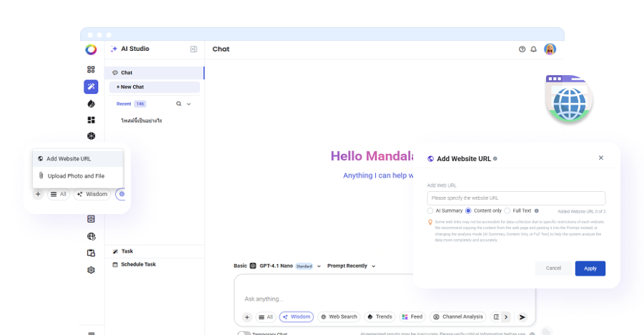
Task: Click the Add Web URL field label
Action: [x=442, y=185]
